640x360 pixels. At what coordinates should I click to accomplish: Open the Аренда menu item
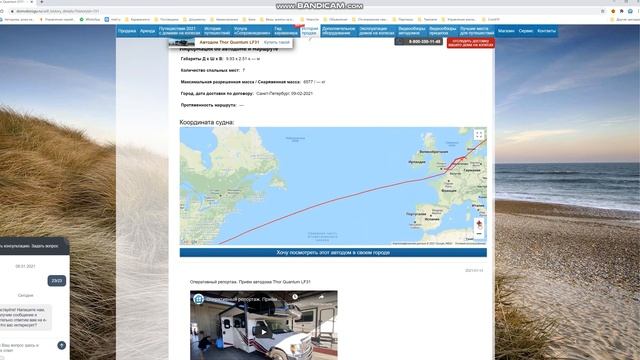coord(147,31)
